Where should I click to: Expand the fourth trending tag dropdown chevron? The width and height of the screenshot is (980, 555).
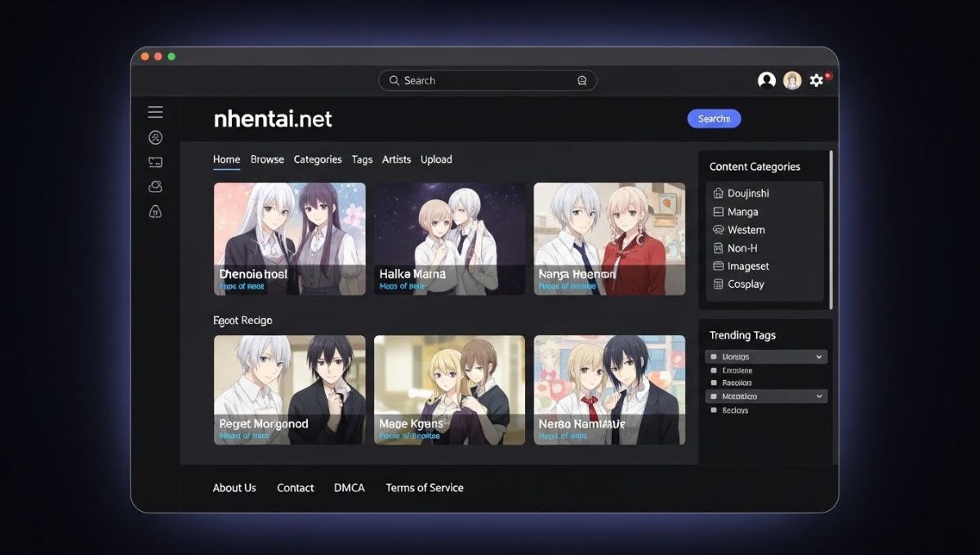point(819,396)
